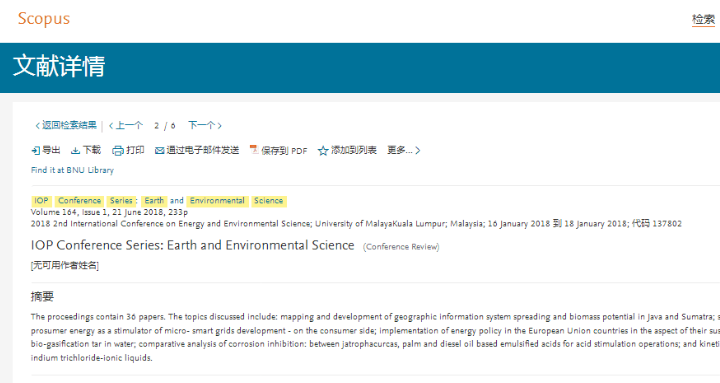
Task: Click the back chevron before 返回检索结果
Action: point(38,125)
